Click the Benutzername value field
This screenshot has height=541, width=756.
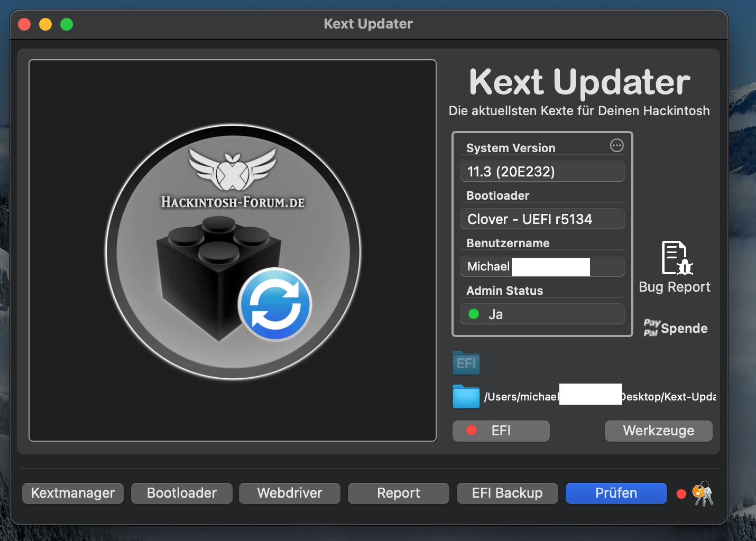(542, 266)
